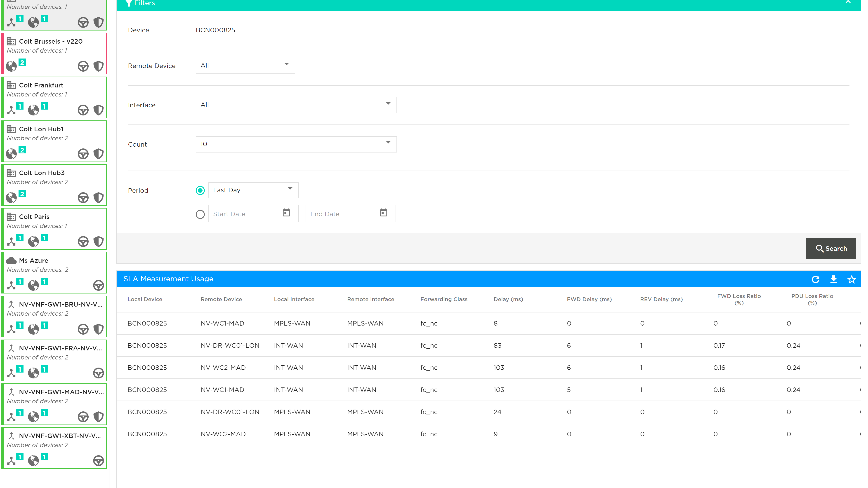The height and width of the screenshot is (488, 868).
Task: Click the BCN000825 device value in Filters
Action: point(215,30)
